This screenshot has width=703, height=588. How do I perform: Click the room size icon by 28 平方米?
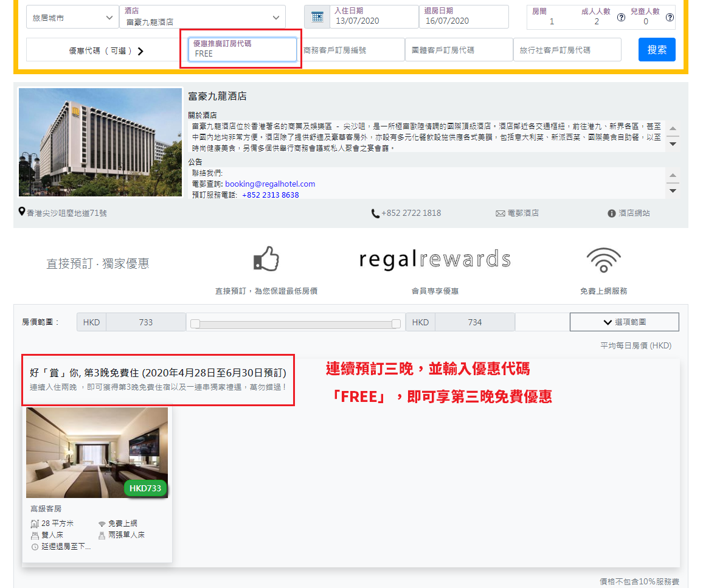click(35, 524)
